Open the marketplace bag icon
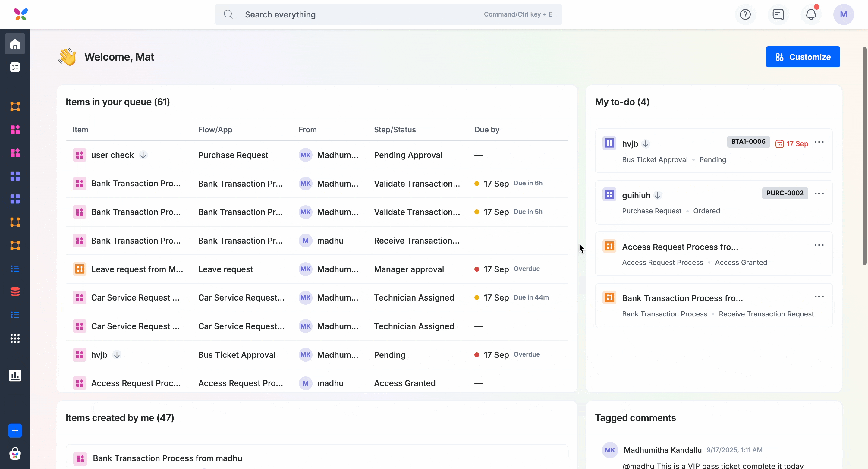Image resolution: width=868 pixels, height=469 pixels. click(15, 454)
